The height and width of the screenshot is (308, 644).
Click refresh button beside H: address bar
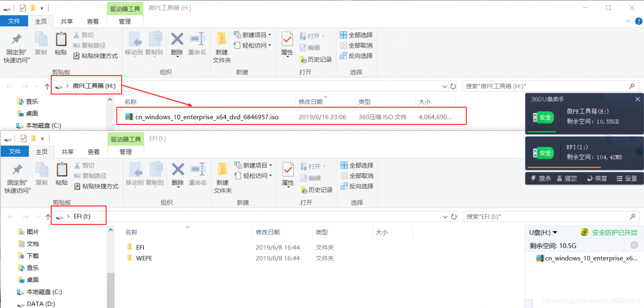tap(453, 86)
